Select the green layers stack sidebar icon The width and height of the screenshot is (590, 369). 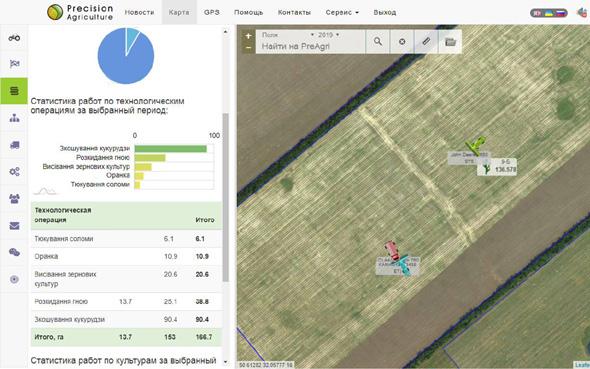point(14,91)
